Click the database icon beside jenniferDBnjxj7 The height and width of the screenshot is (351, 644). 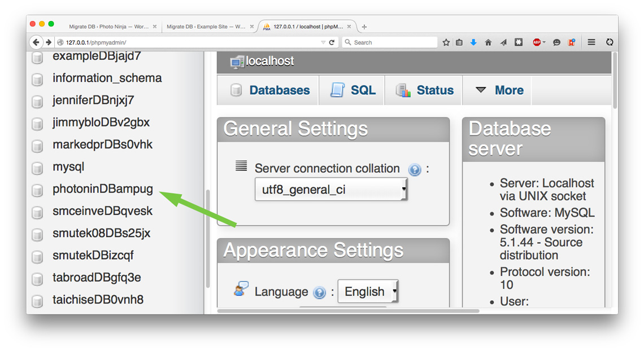37,101
